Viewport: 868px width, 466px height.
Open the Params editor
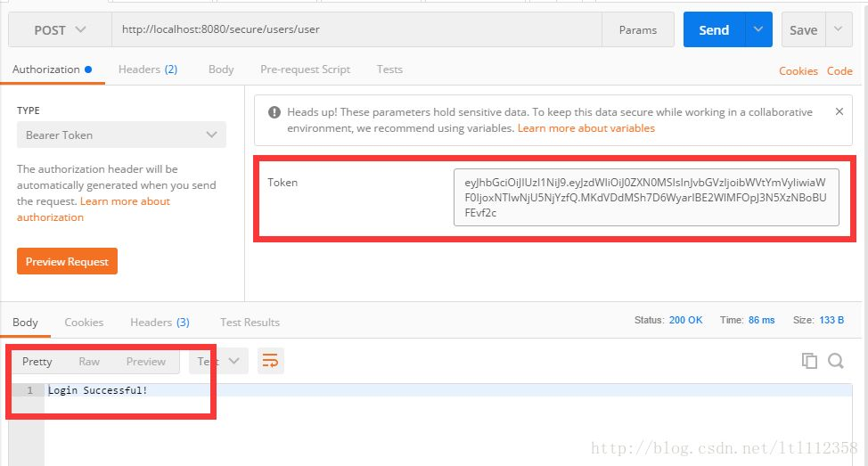pyautogui.click(x=638, y=30)
